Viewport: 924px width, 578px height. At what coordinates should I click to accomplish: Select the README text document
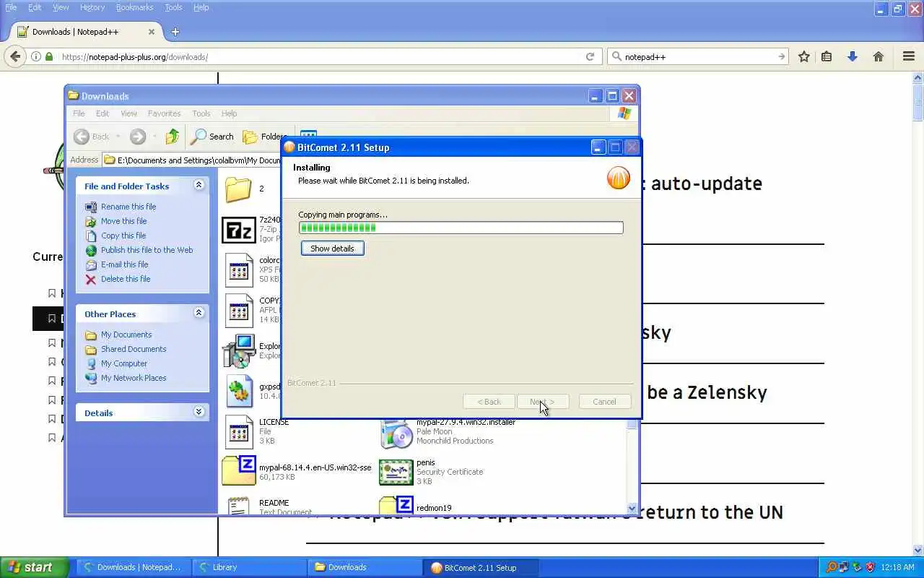point(267,506)
